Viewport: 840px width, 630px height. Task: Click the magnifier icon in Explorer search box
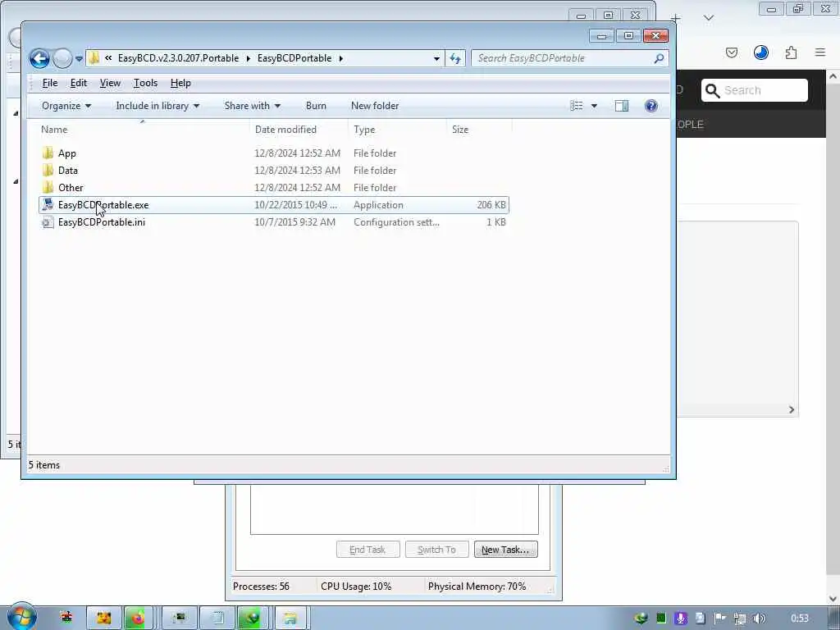point(660,58)
